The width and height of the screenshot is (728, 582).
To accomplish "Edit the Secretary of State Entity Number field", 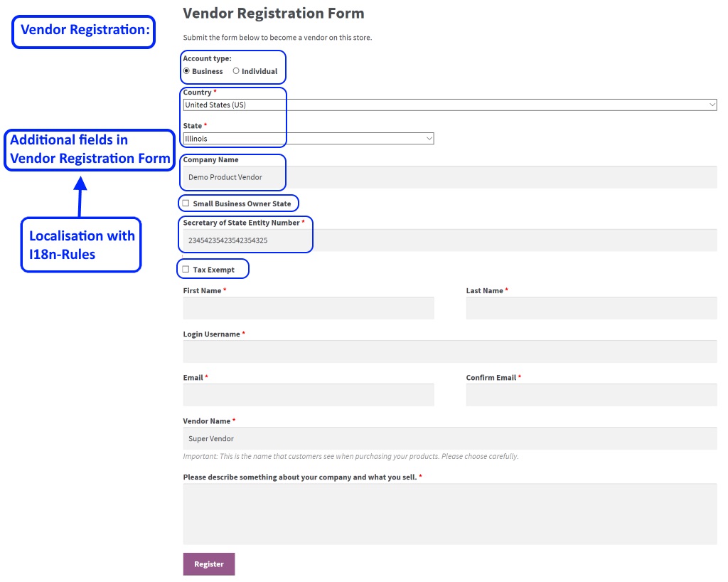I will click(x=450, y=240).
